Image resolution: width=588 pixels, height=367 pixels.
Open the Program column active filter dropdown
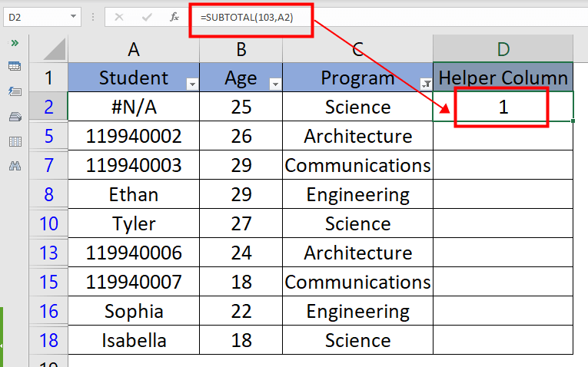coord(425,83)
